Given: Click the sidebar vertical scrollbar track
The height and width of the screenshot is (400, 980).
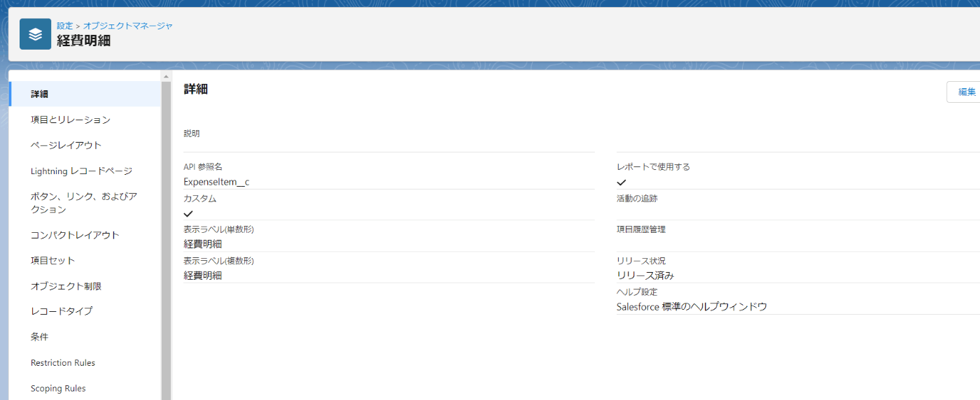Looking at the screenshot, I should coord(166,241).
